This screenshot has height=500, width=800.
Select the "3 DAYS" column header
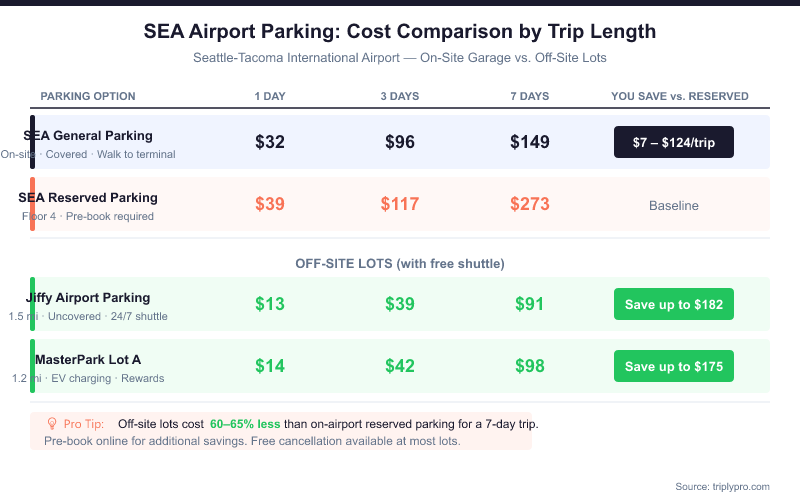[x=399, y=96]
